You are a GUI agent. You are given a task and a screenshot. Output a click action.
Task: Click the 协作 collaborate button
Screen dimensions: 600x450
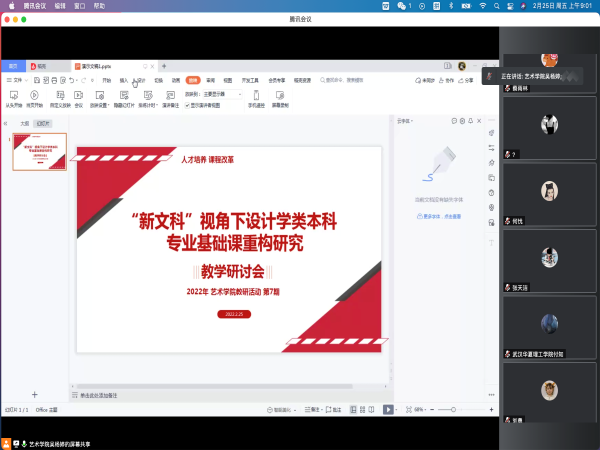[449, 79]
